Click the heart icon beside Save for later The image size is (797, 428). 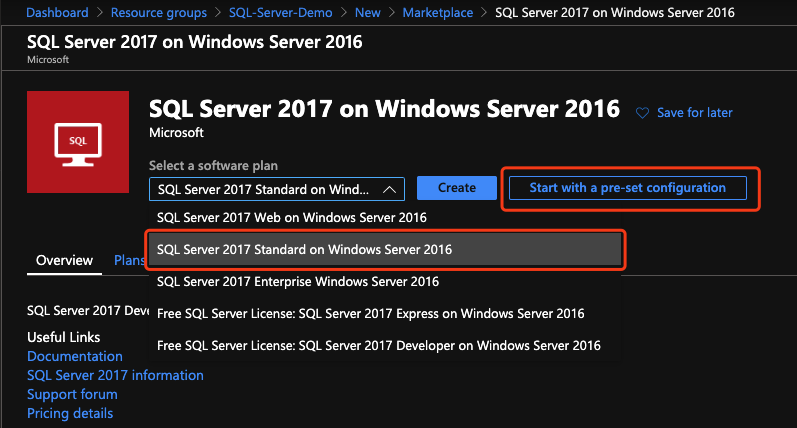(x=642, y=113)
